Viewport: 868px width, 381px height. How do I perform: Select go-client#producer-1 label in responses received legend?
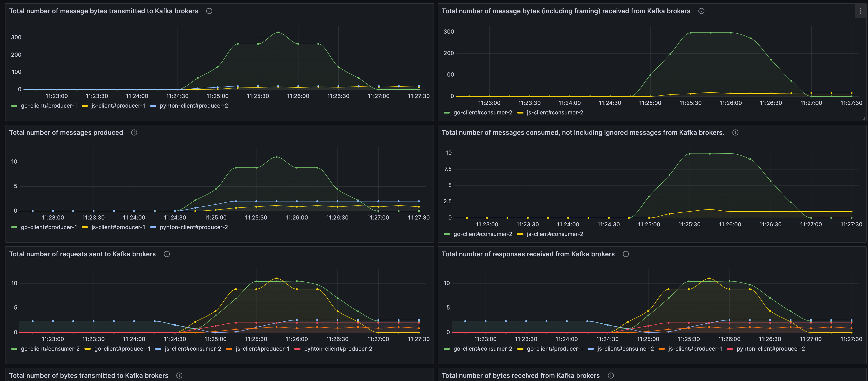pos(555,349)
